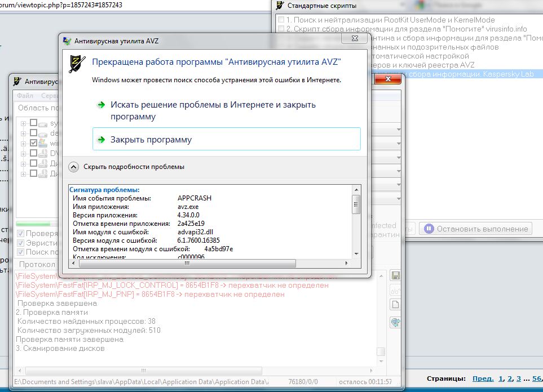Viewport: 543px width, 392px height.
Task: Open 'Файл' menu in AVZ main window
Action: pyautogui.click(x=25, y=96)
